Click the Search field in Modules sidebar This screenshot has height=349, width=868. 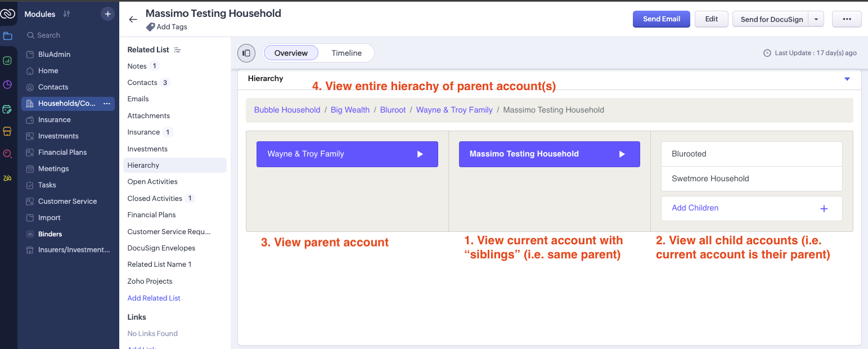[x=68, y=35]
